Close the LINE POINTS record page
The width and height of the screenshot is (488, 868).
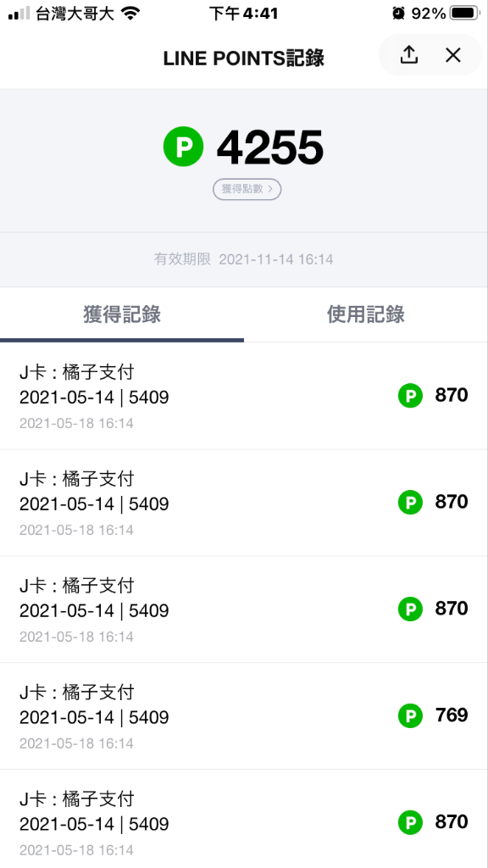(453, 55)
